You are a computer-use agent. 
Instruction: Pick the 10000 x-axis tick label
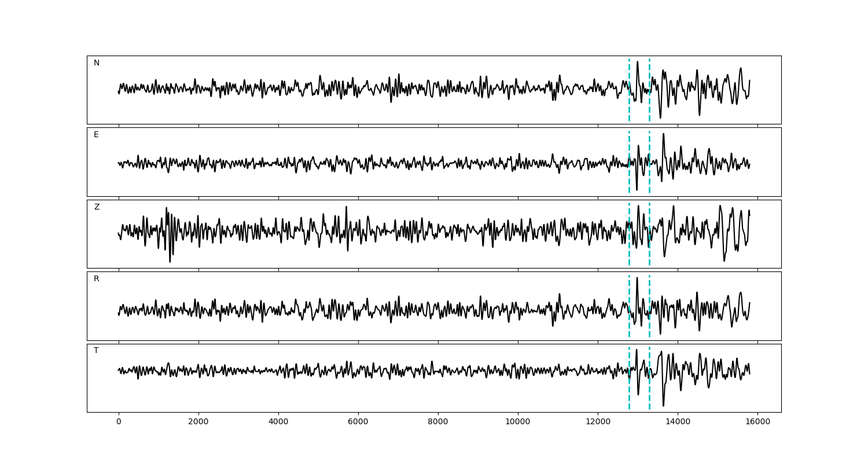tap(518, 422)
